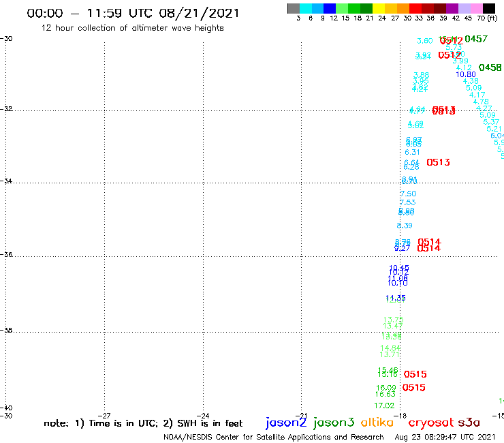Click the yellow swatch in wave height legend
The width and height of the screenshot is (504, 443).
379,8
